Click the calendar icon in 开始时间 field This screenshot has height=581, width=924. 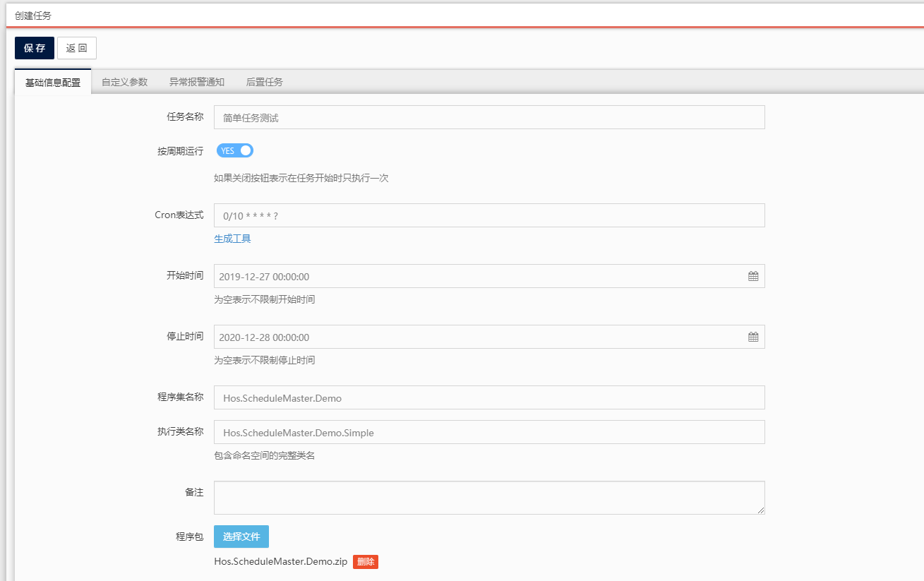(x=753, y=277)
